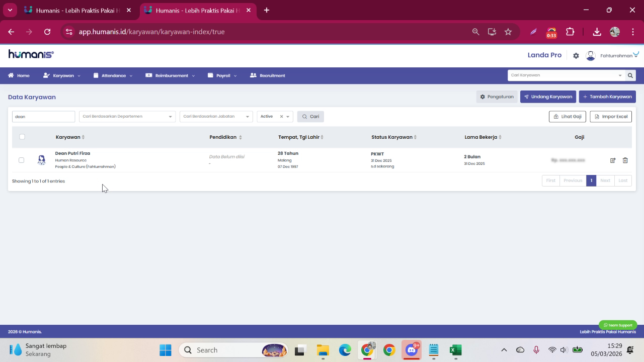Sort by Karyawan column
This screenshot has width=644, height=362.
(x=70, y=137)
